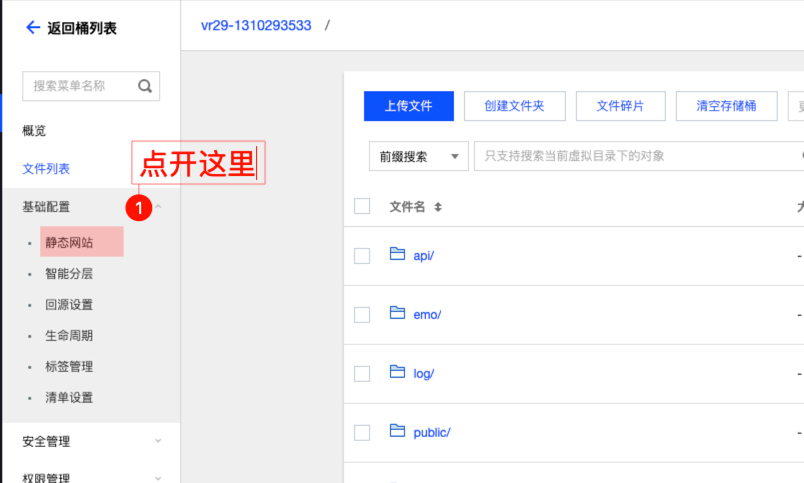Click the log/ folder icon
Image resolution: width=804 pixels, height=483 pixels.
pos(397,372)
